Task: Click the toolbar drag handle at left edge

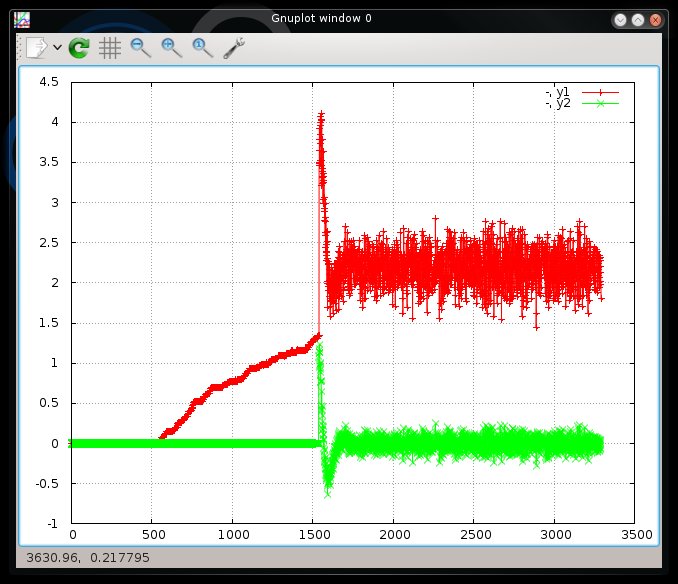Action: (20, 47)
